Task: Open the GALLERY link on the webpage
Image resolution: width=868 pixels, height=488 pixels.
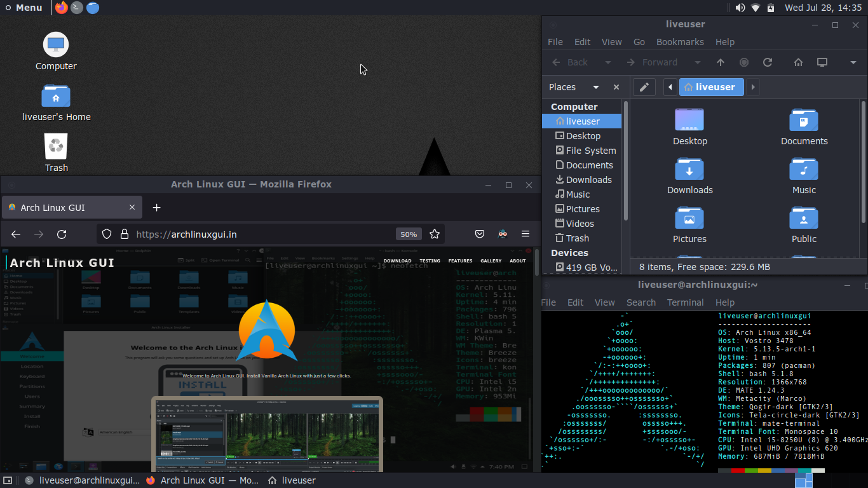Action: 491,261
